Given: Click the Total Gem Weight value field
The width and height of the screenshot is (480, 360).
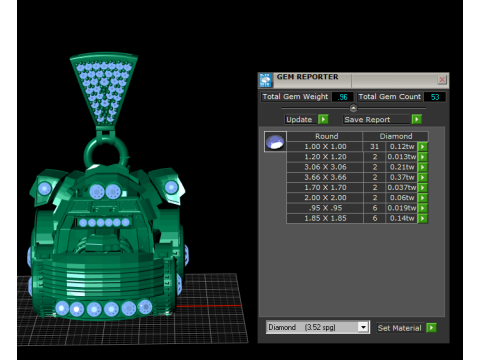Looking at the screenshot, I should pyautogui.click(x=342, y=97).
